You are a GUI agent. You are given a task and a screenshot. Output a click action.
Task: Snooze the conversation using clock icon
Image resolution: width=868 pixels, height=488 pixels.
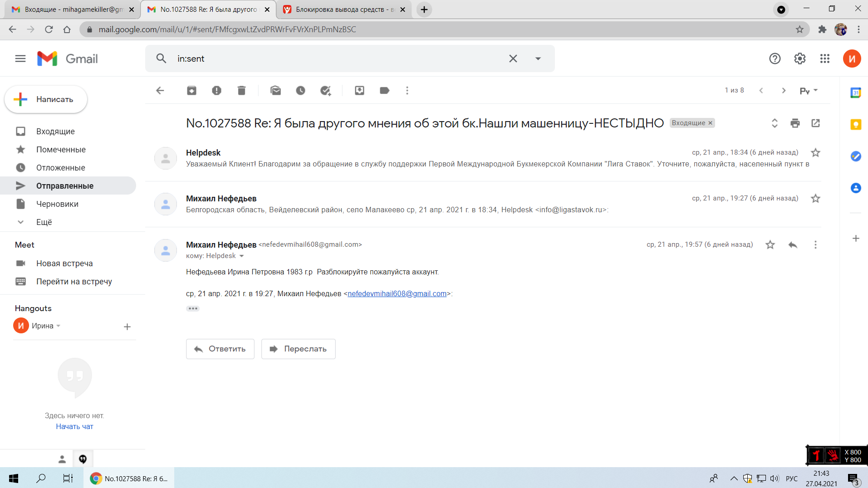pyautogui.click(x=300, y=91)
